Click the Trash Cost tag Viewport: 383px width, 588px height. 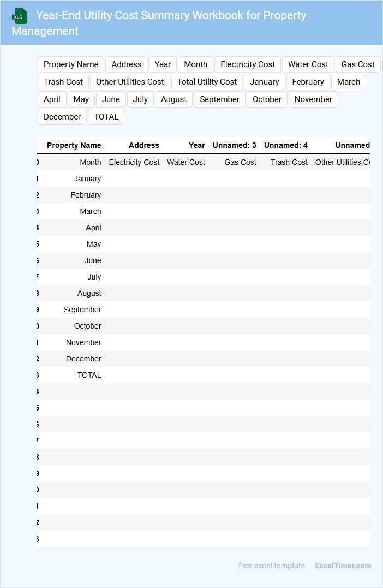[x=63, y=82]
